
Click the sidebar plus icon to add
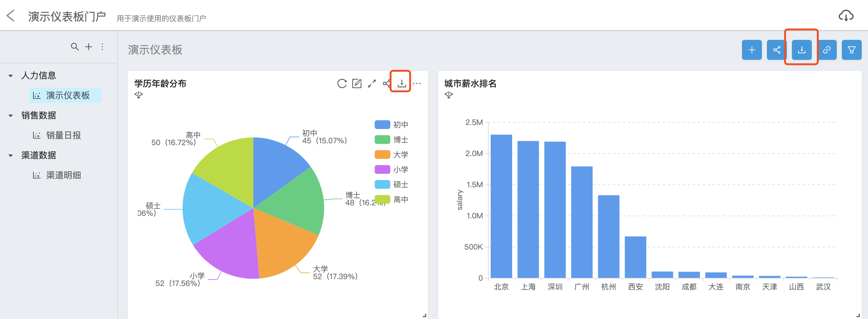(x=89, y=47)
